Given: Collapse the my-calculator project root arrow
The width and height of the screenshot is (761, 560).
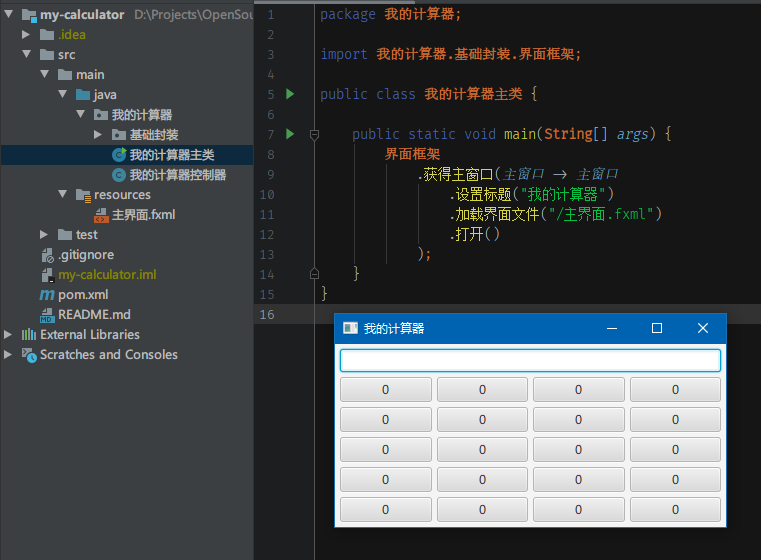Looking at the screenshot, I should coord(8,14).
